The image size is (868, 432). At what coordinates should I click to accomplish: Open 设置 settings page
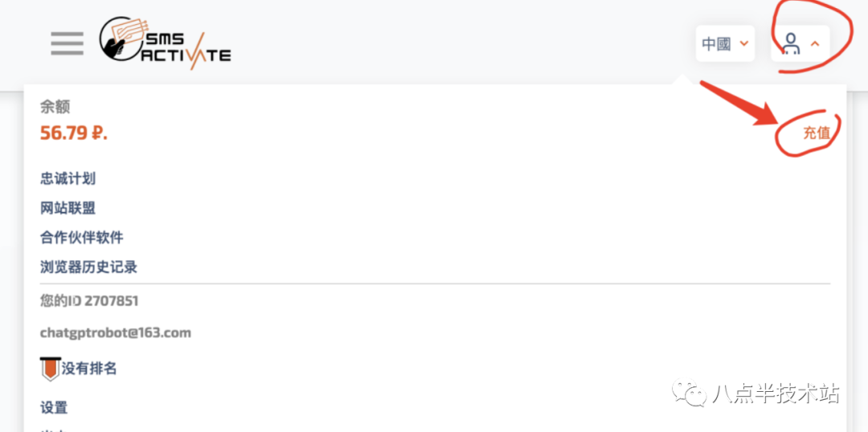click(54, 407)
